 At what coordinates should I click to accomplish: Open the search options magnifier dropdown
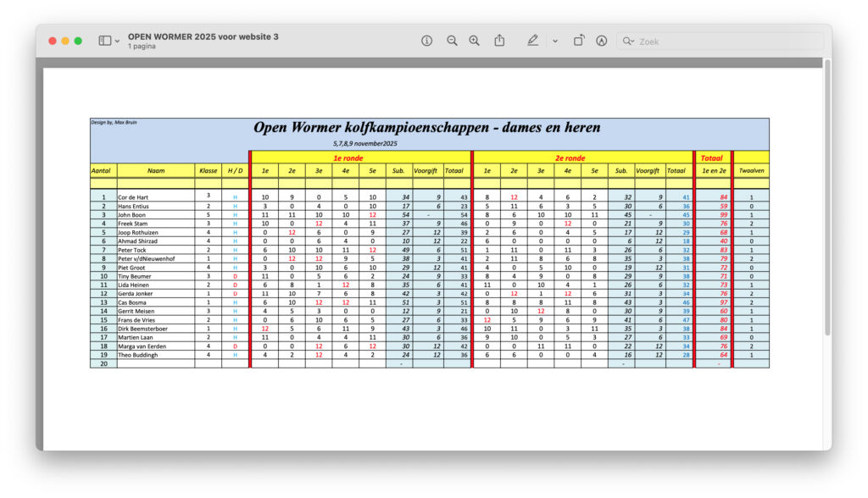[x=628, y=41]
